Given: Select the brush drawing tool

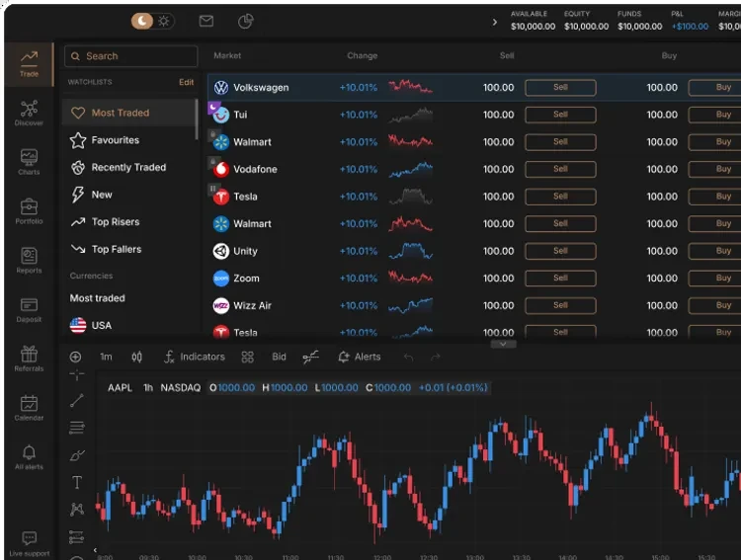Looking at the screenshot, I should tap(76, 455).
